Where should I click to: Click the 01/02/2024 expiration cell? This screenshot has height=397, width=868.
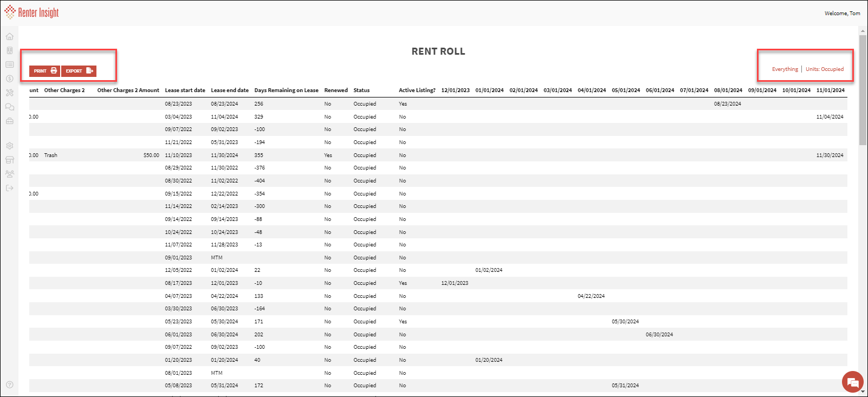tap(489, 270)
